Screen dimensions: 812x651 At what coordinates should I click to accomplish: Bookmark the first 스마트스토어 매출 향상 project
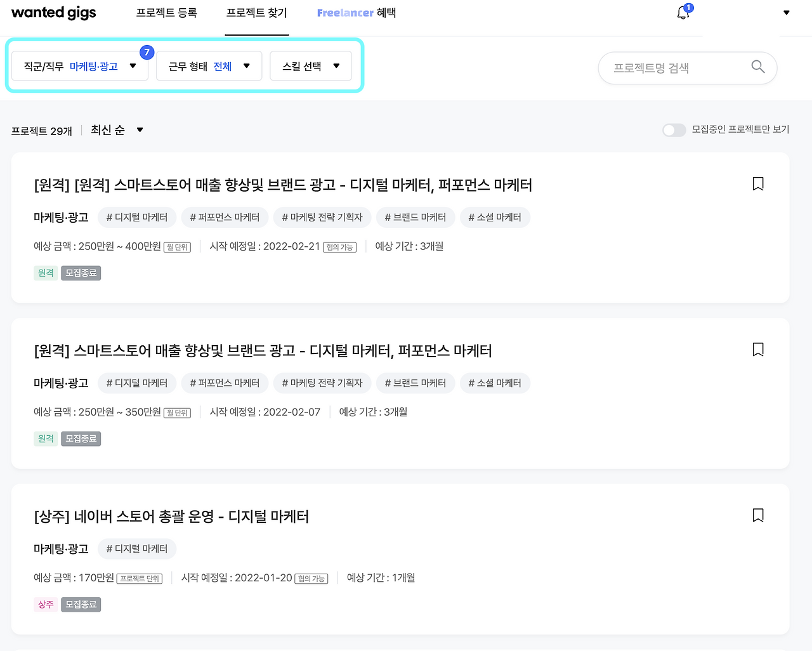[757, 183]
